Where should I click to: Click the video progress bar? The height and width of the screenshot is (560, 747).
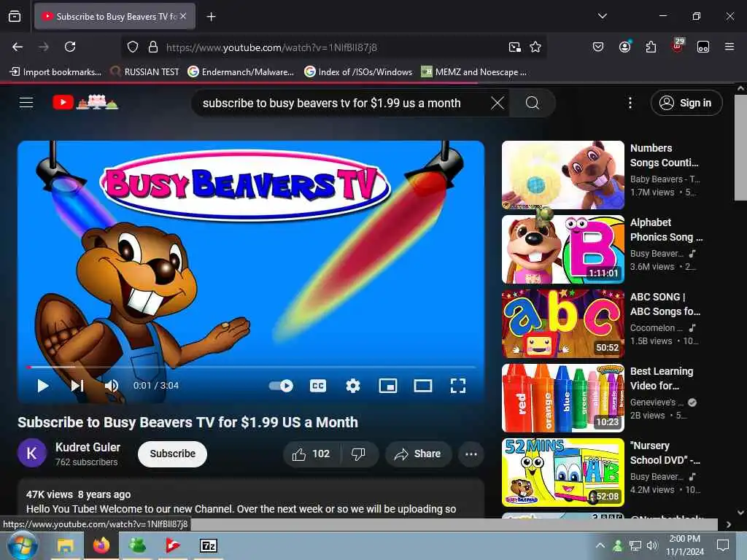[x=251, y=367]
